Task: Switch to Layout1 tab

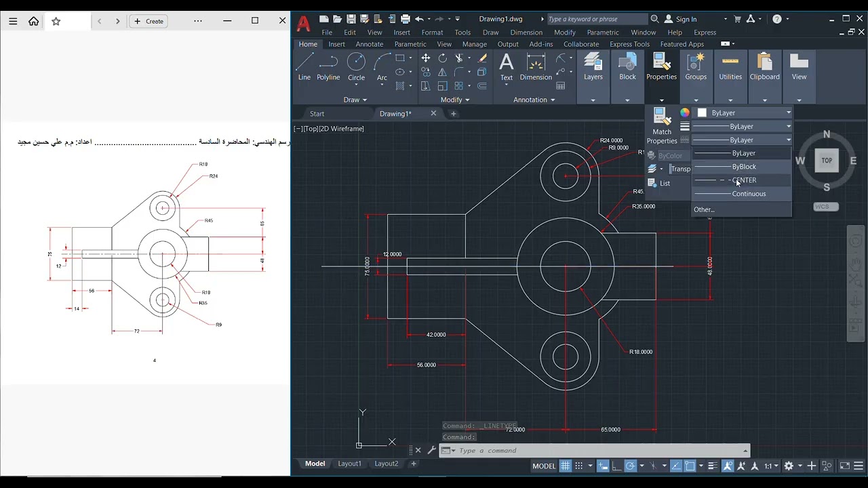Action: pos(350,464)
